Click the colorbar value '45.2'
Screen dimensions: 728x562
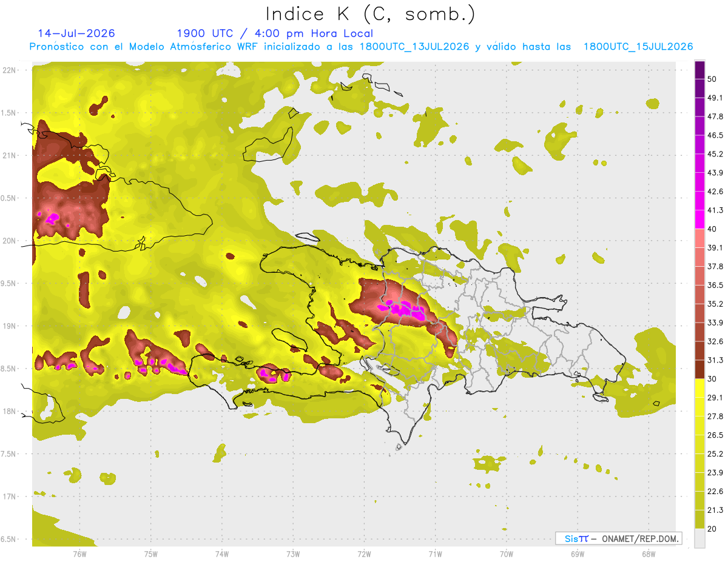715,154
